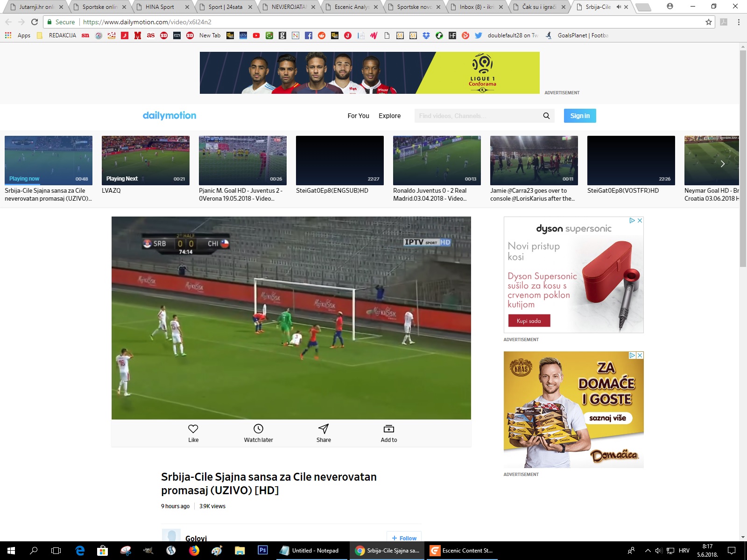Click the Add to playlist icon

tap(388, 428)
